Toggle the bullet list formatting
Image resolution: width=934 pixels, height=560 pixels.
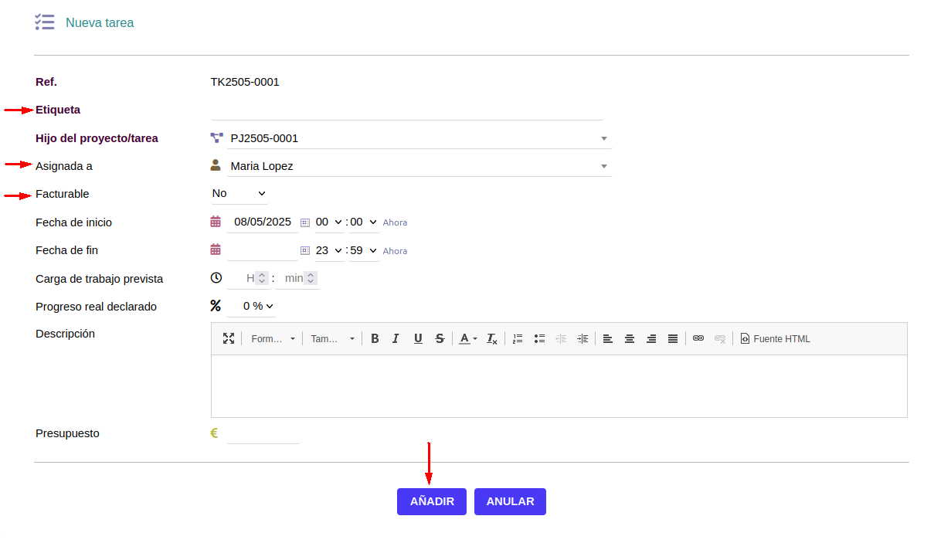[x=538, y=338]
